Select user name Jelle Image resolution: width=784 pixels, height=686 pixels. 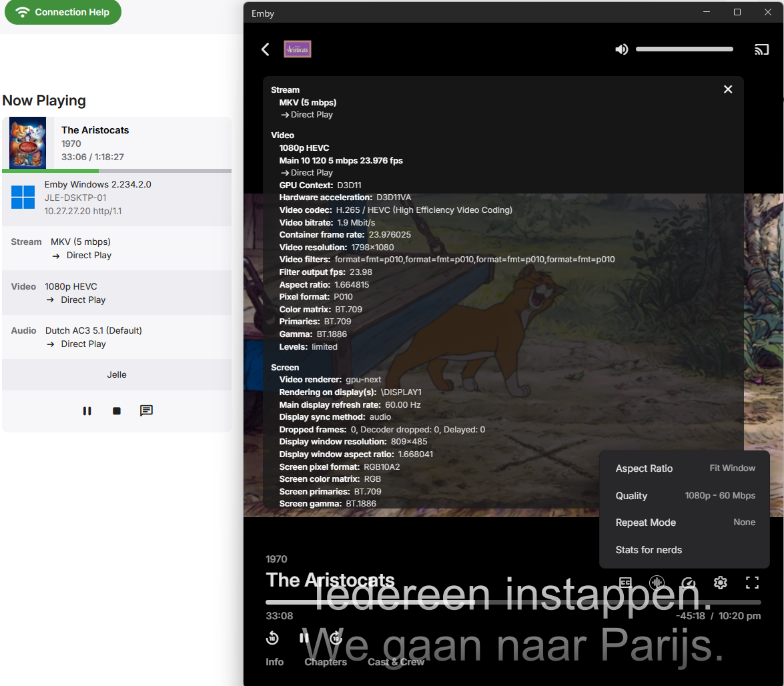[117, 374]
